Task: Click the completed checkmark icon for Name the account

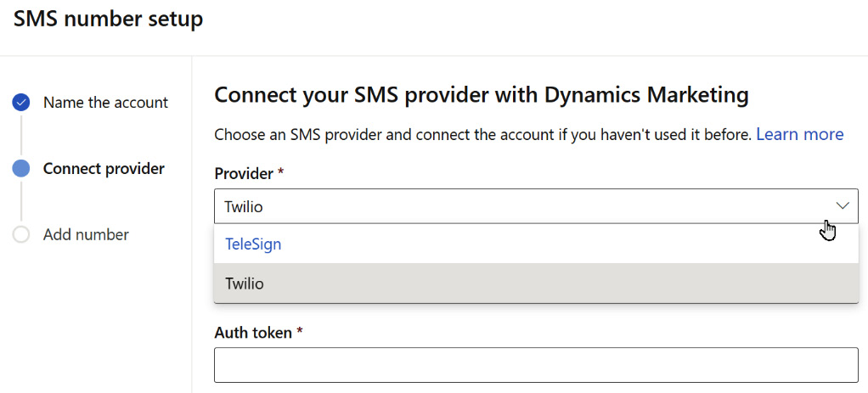Action: point(21,103)
